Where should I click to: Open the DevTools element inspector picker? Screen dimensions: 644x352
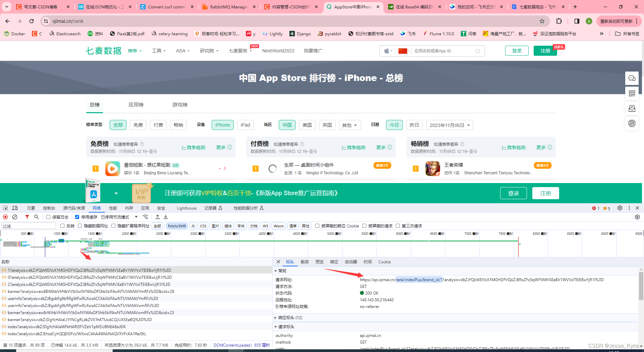tap(5, 208)
